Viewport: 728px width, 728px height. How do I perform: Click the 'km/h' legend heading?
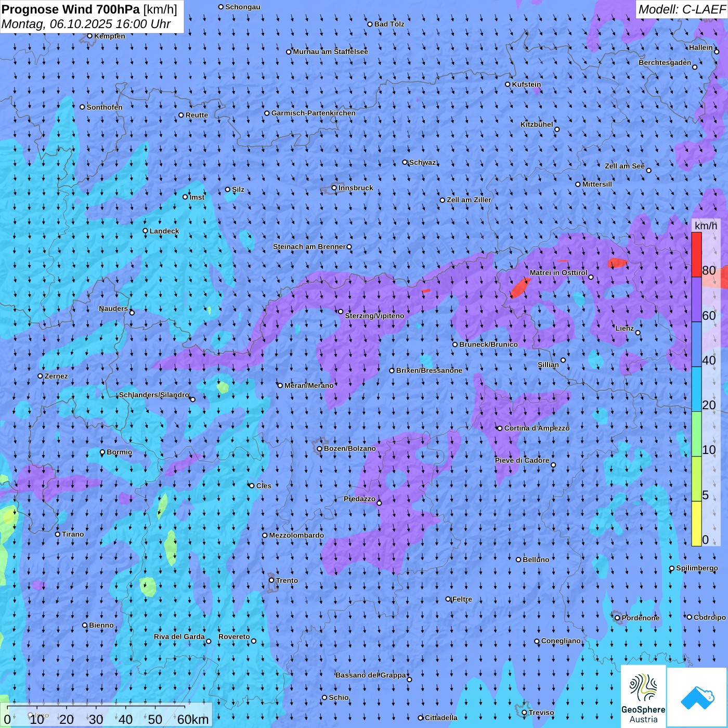(x=706, y=226)
